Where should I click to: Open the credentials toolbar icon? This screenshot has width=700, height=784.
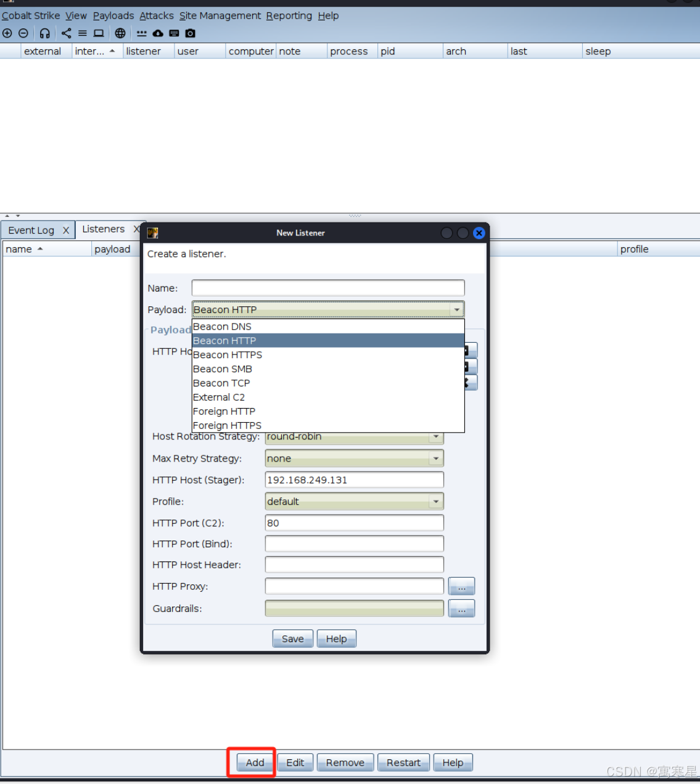click(x=142, y=33)
